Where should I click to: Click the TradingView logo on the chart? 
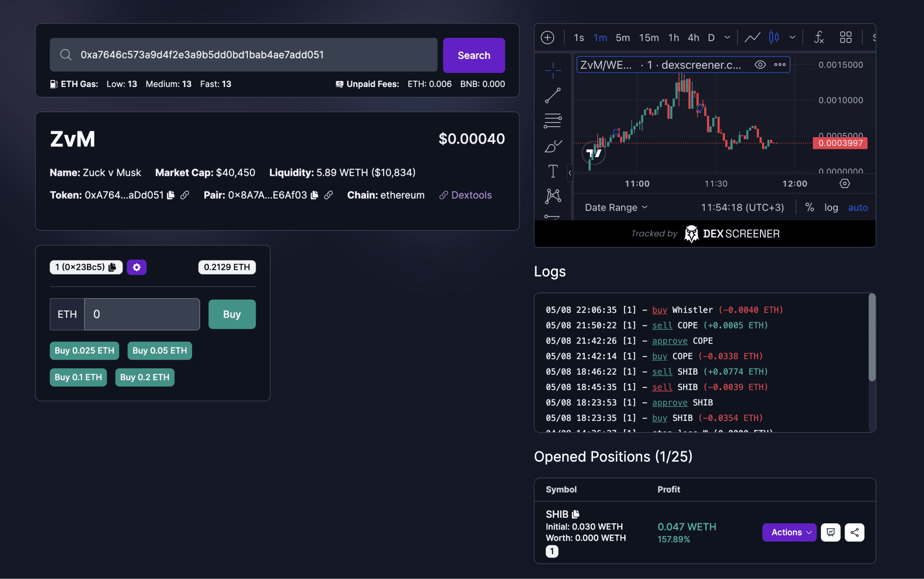point(594,153)
